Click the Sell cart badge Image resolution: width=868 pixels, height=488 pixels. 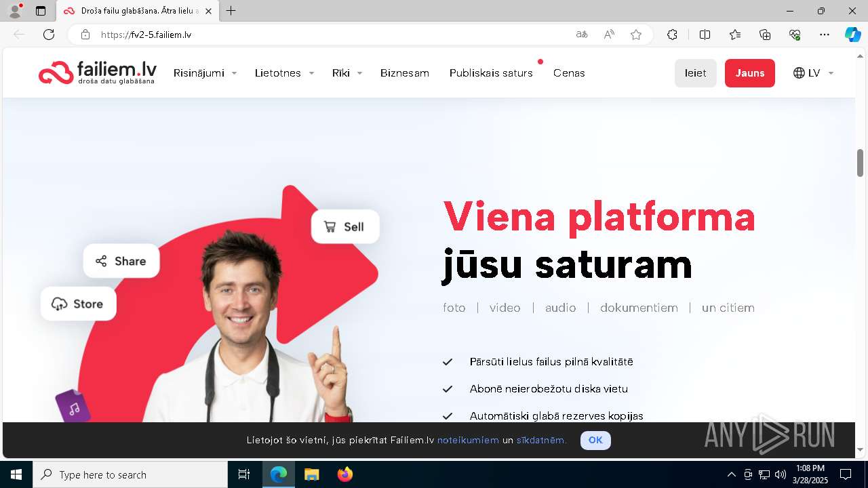(x=345, y=226)
